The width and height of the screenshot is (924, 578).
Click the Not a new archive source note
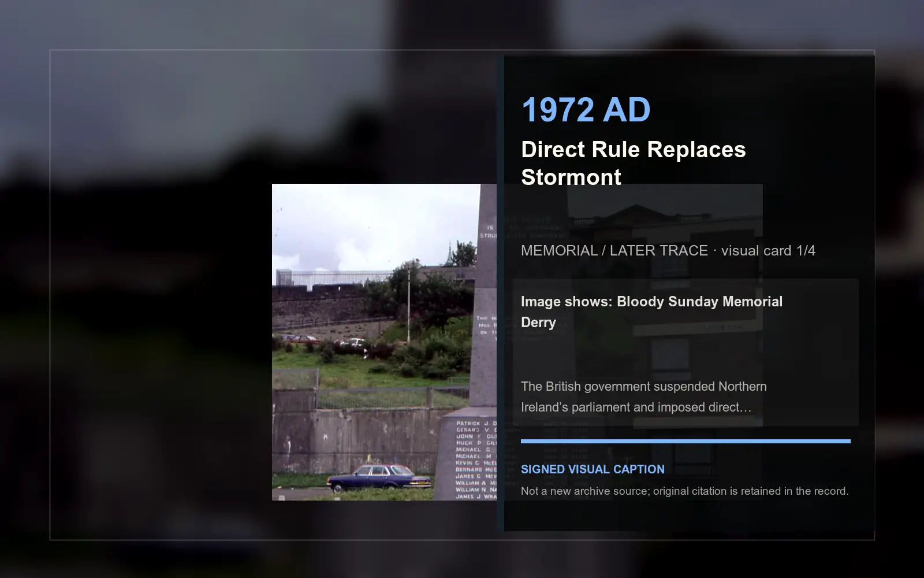pos(684,491)
